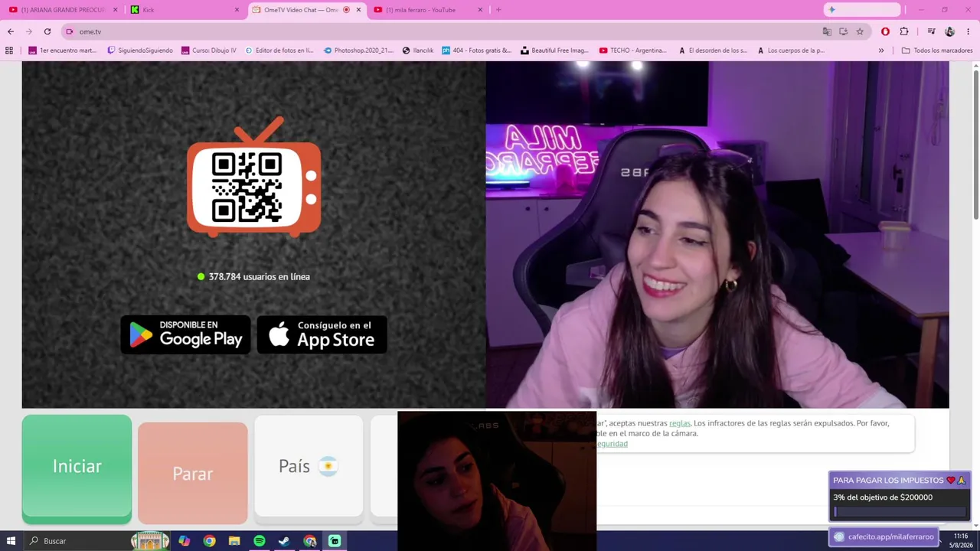The height and width of the screenshot is (551, 980).
Task: Expand the hidden bookmarks overflow chevron
Action: pos(881,51)
